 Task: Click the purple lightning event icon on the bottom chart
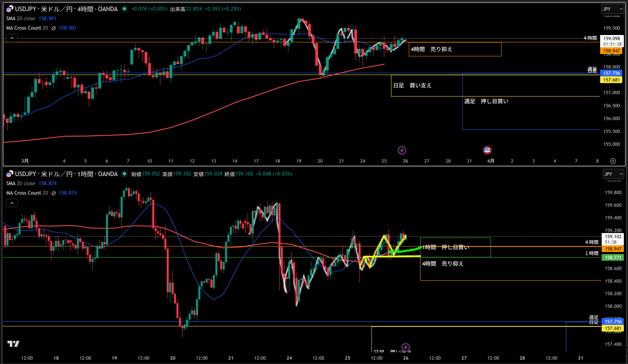click(406, 347)
